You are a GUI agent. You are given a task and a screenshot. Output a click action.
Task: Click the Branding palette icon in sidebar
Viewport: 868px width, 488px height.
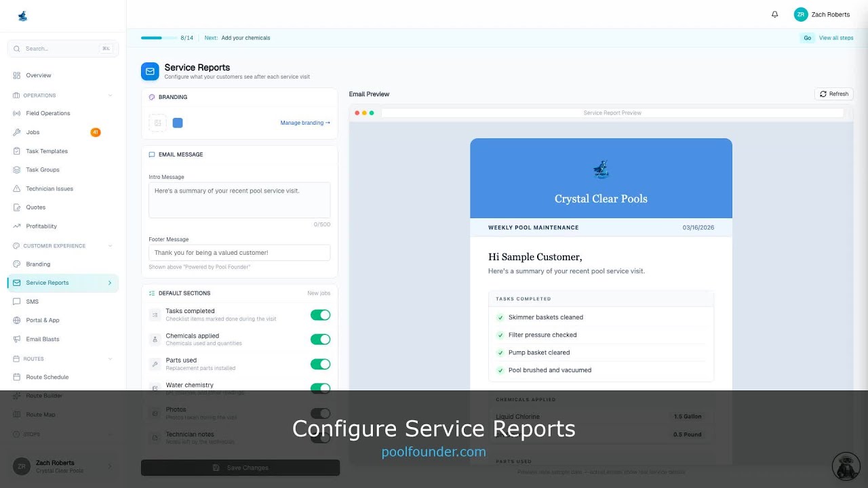(17, 264)
